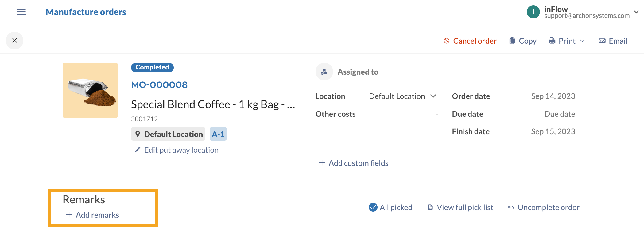644x231 pixels.
Task: Copy this manufacture order
Action: (523, 41)
